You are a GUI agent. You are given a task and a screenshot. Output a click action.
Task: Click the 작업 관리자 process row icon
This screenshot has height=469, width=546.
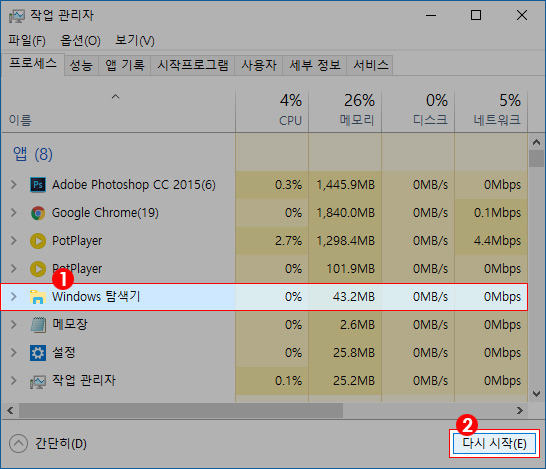point(38,381)
